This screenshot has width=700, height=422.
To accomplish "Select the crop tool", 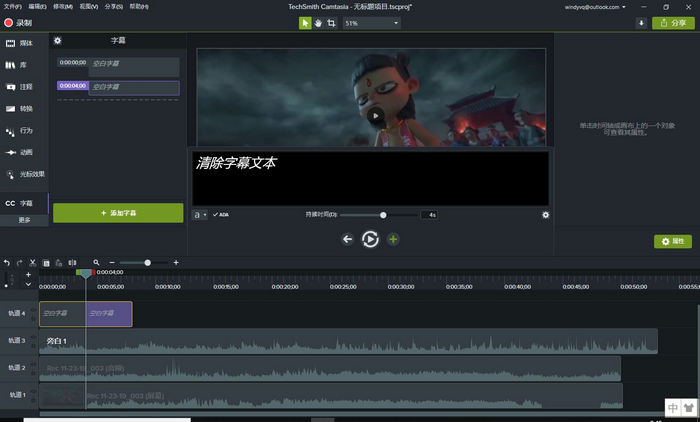I will [331, 23].
